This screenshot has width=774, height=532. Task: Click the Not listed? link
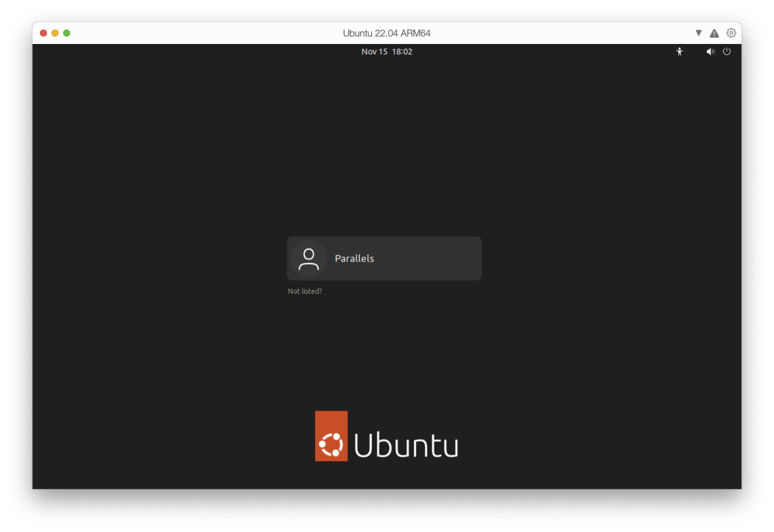(305, 291)
